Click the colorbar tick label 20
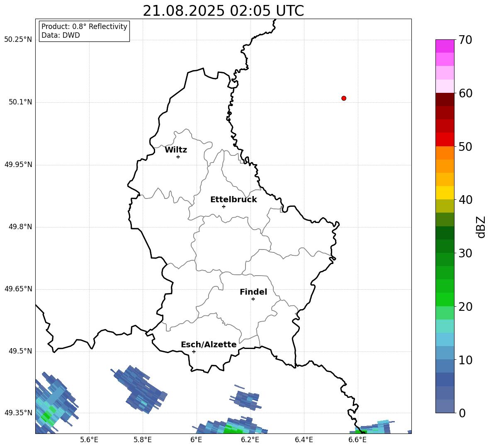This screenshot has width=491, height=448. (x=465, y=307)
